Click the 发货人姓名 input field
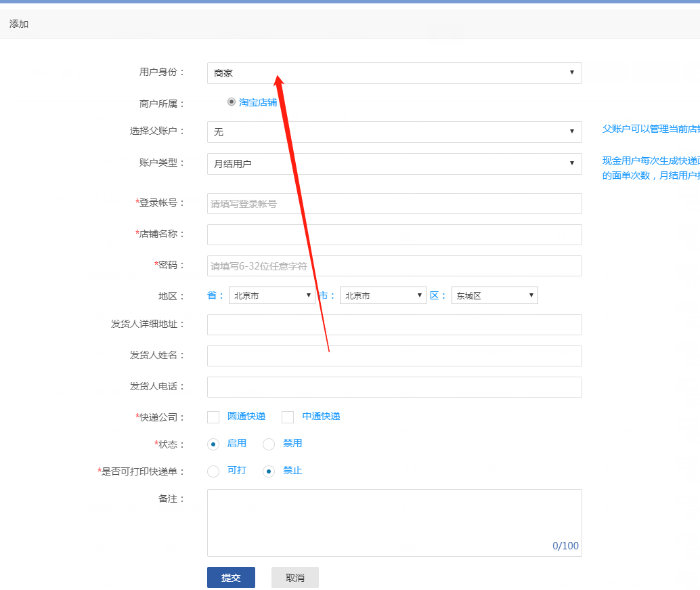Image resolution: width=700 pixels, height=590 pixels. [394, 356]
